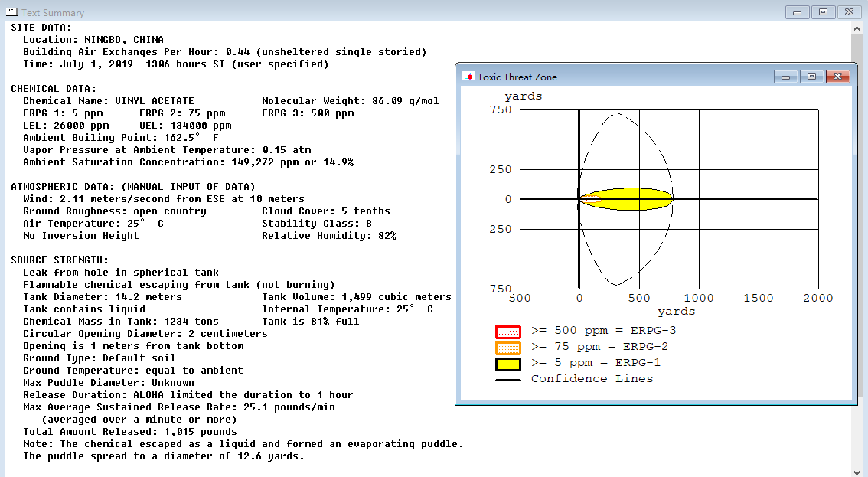Click 'Wind: 2.11 meters/second from ESE' line

click(x=164, y=199)
